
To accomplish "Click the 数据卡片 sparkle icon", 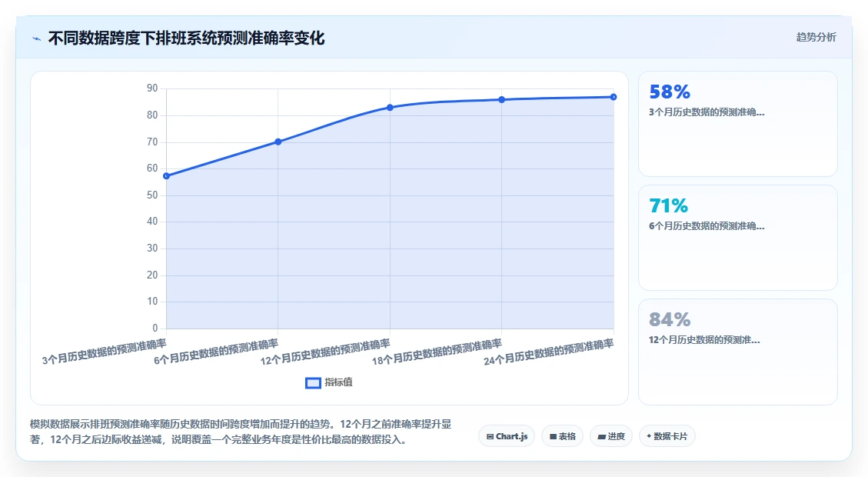I will click(650, 436).
